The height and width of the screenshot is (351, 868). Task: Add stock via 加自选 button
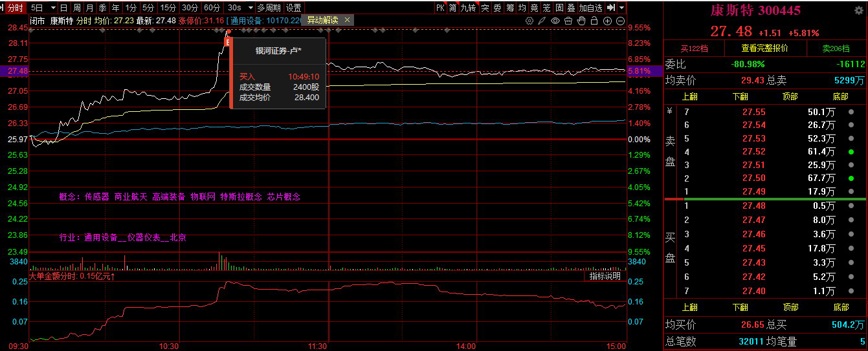pyautogui.click(x=590, y=8)
